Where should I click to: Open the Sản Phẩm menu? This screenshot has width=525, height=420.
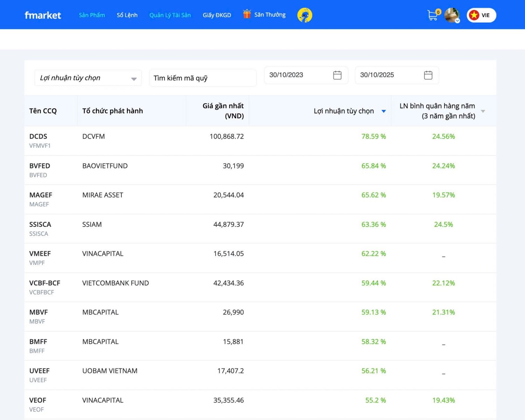coord(92,15)
